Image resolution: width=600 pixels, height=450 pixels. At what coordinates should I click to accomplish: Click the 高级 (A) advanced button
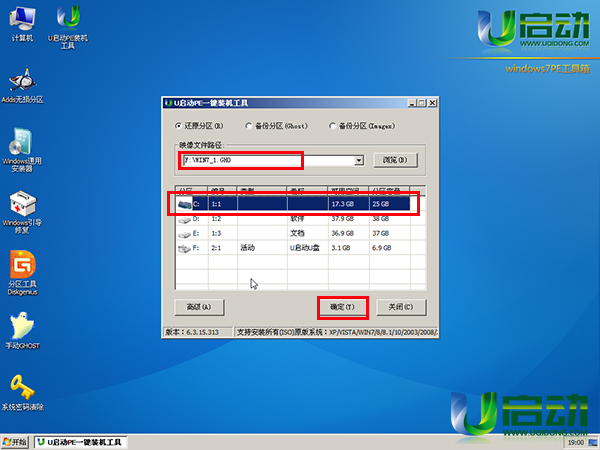pos(199,307)
